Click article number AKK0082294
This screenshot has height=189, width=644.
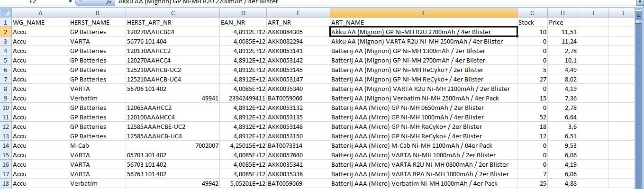[x=298, y=41]
